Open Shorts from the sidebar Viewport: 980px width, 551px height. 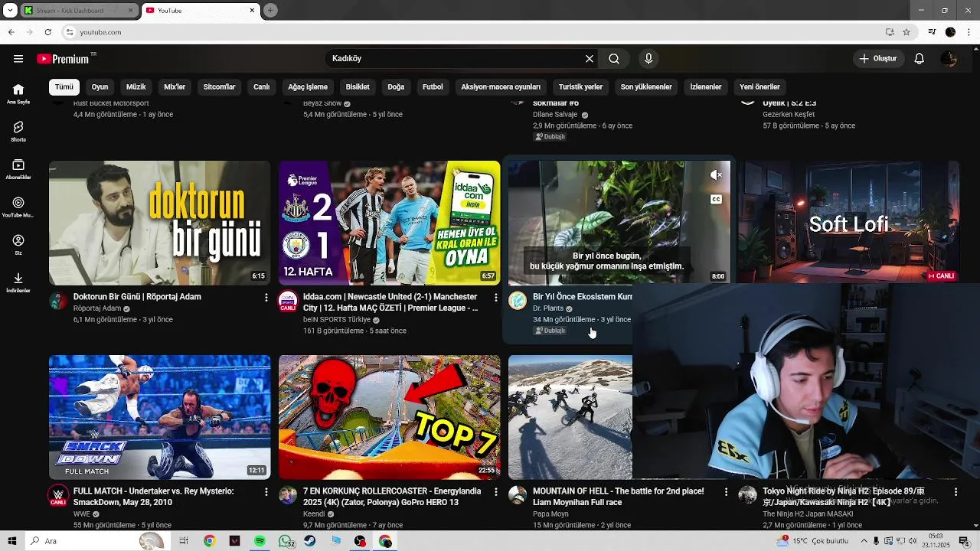18,132
